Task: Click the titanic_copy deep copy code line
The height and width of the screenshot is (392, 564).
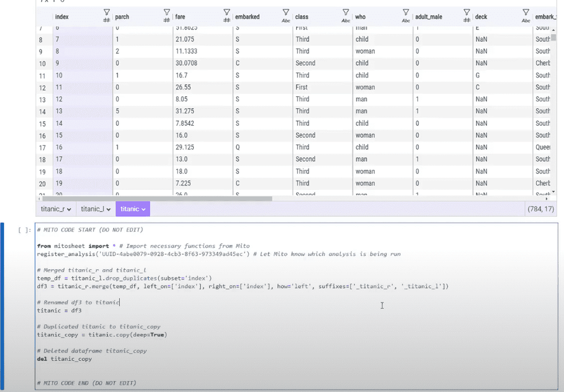Action: (102, 335)
